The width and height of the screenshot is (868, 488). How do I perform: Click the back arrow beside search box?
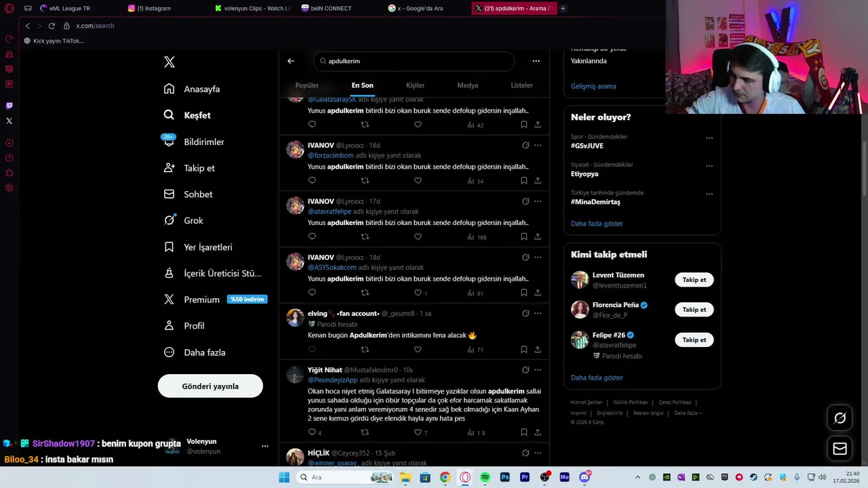(x=291, y=61)
